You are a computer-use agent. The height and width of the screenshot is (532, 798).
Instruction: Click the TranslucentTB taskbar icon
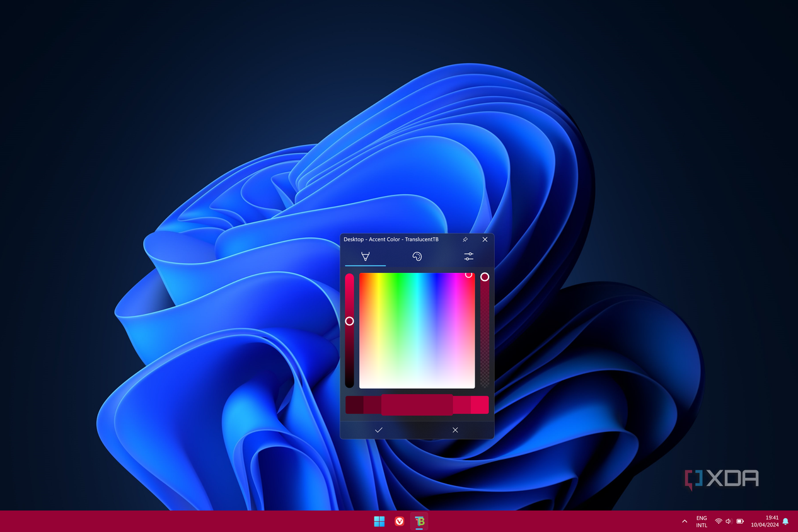pyautogui.click(x=419, y=521)
